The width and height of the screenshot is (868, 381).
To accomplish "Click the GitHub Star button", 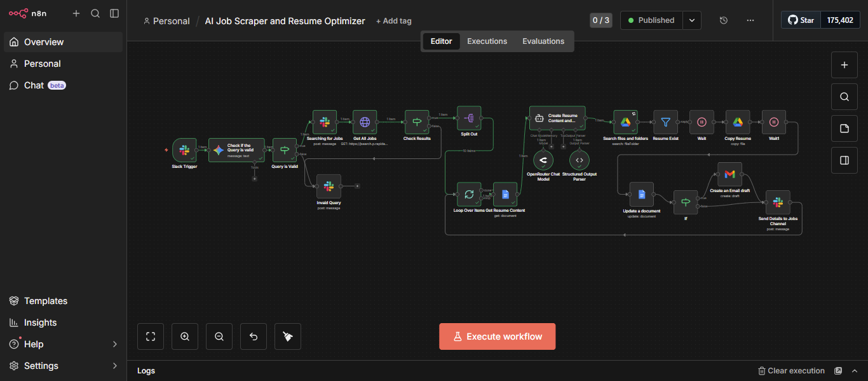I will [801, 20].
